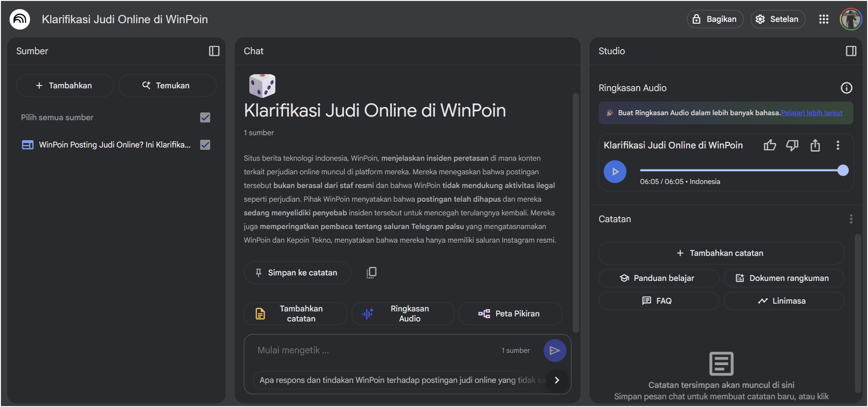Image resolution: width=868 pixels, height=407 pixels.
Task: Give thumbs up to audio overview
Action: (x=770, y=145)
